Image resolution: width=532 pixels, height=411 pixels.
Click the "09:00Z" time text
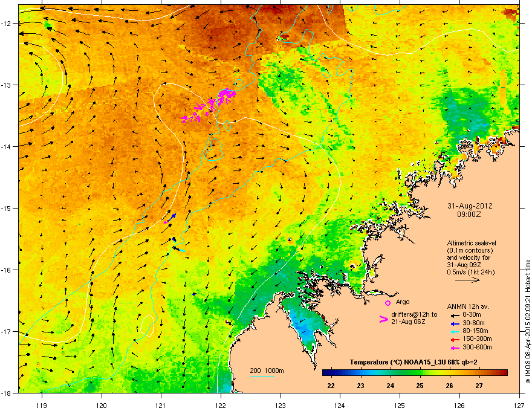pyautogui.click(x=469, y=215)
